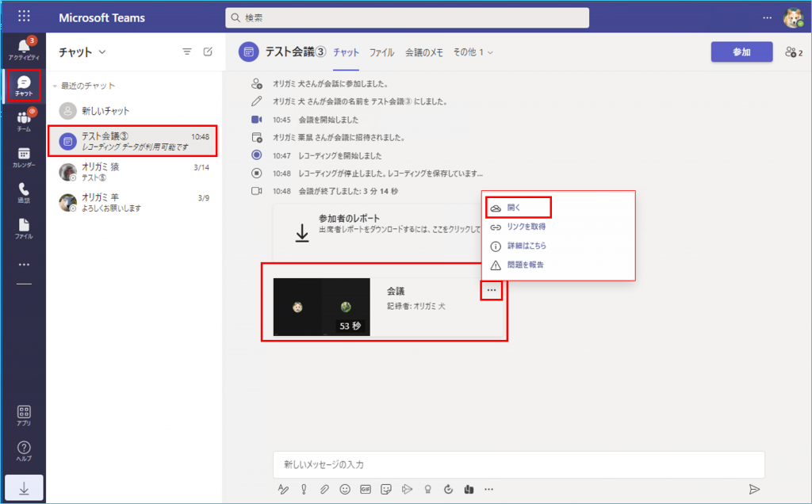The width and height of the screenshot is (812, 504).
Task: Open the Files icon in left rail
Action: click(x=24, y=228)
